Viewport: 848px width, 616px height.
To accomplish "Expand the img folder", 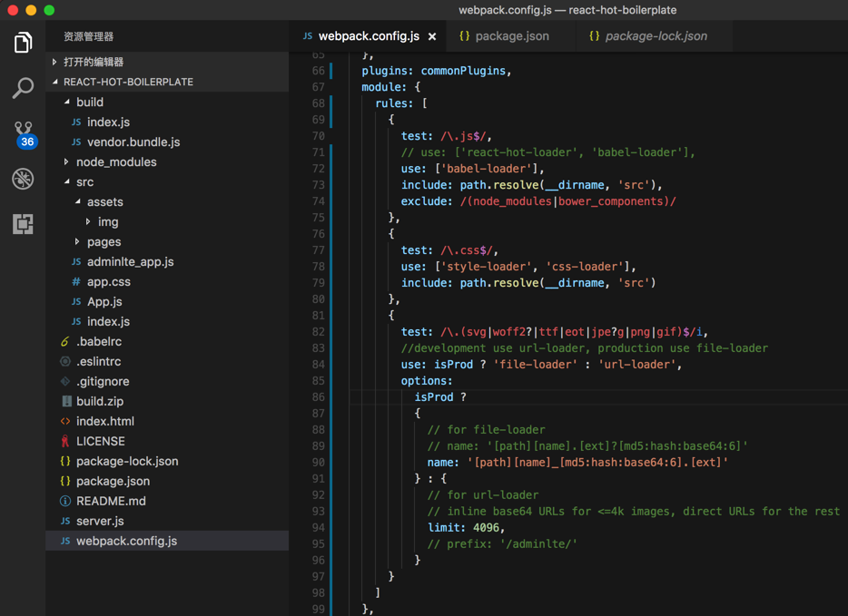I will (x=108, y=221).
